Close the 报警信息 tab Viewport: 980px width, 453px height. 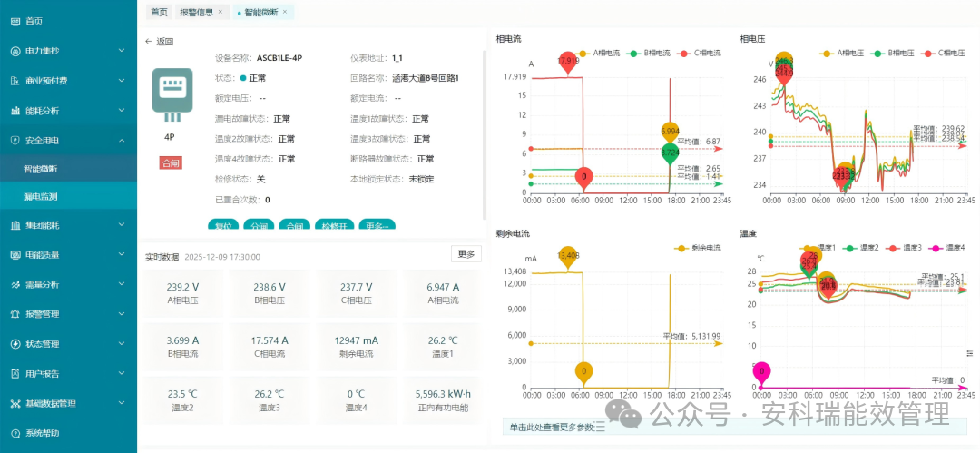(220, 12)
